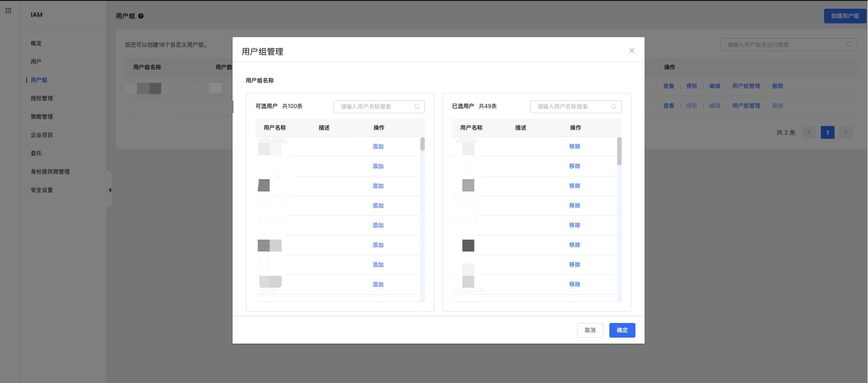Click 用户名称 header in 已选用户 table
This screenshot has height=383, width=868.
pos(472,128)
